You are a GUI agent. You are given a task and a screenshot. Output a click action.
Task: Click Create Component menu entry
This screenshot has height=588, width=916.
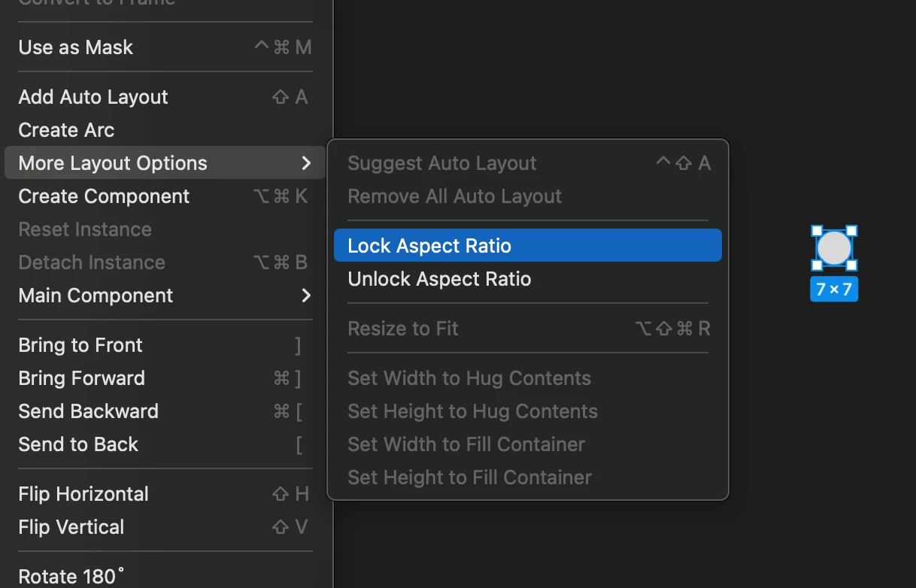click(x=104, y=196)
